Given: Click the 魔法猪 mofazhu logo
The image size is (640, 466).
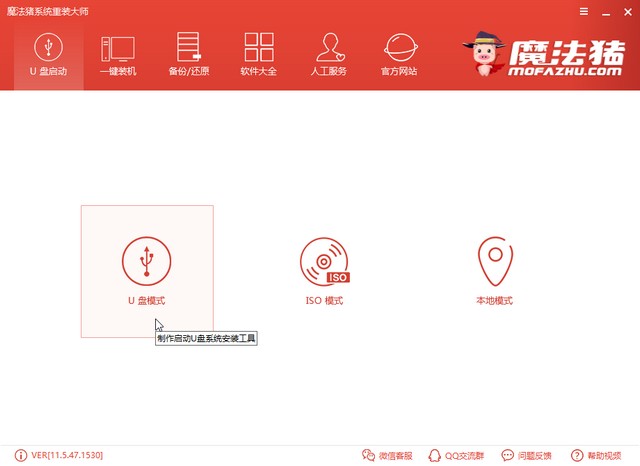Looking at the screenshot, I should click(x=545, y=56).
